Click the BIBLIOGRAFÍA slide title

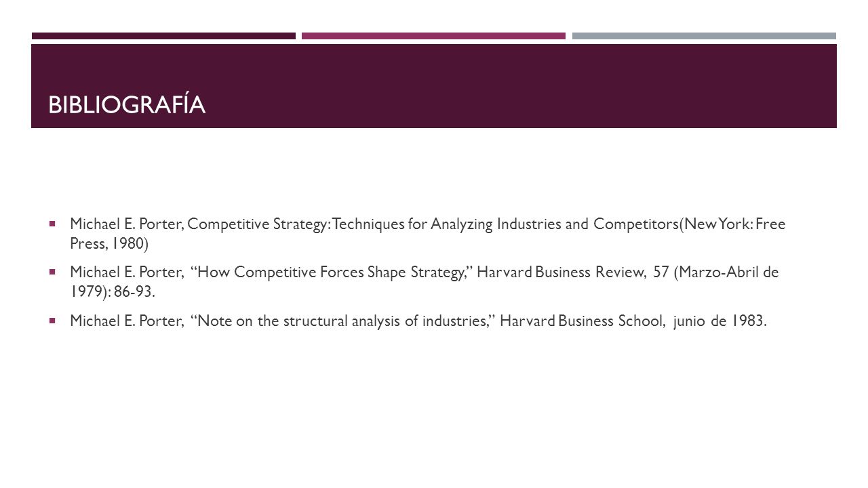127,105
